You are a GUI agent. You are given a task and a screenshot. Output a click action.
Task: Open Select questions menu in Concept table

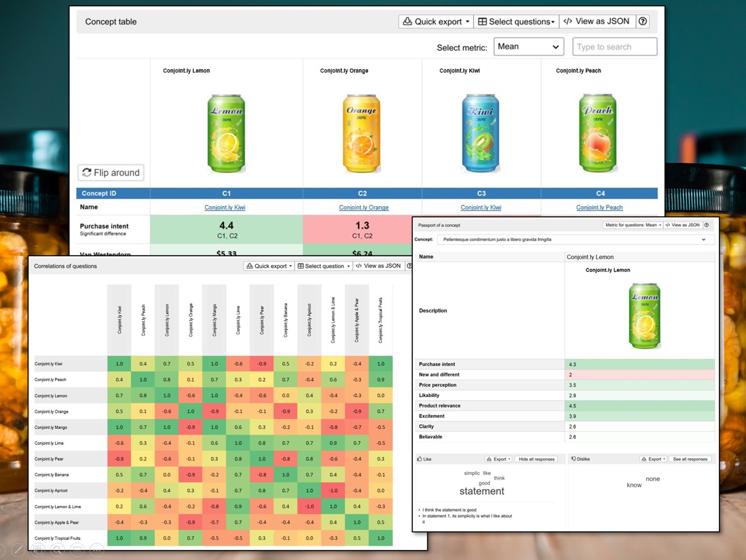coord(516,21)
